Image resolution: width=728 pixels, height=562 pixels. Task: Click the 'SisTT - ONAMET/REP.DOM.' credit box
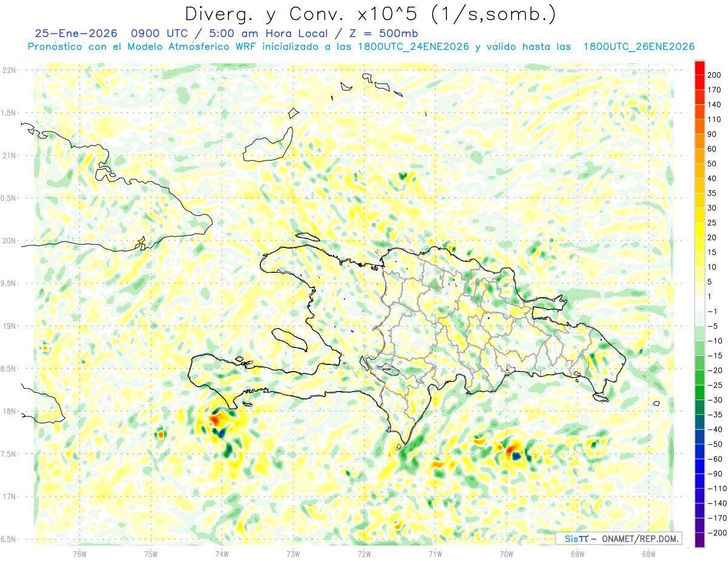pos(619,538)
